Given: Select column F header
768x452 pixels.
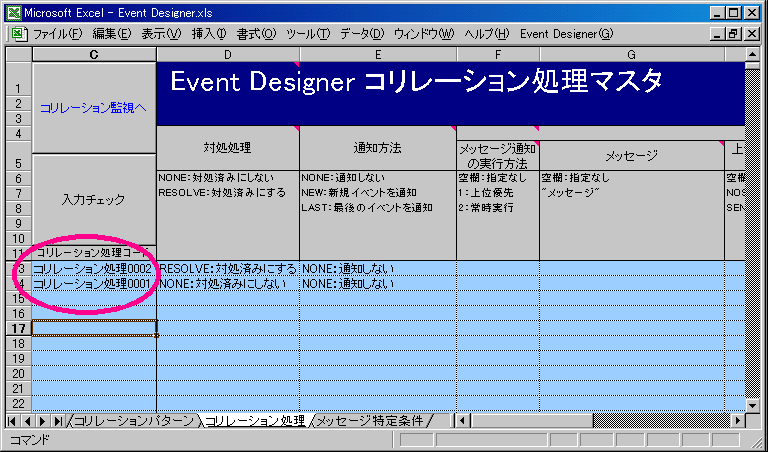Looking at the screenshot, I should pyautogui.click(x=498, y=54).
